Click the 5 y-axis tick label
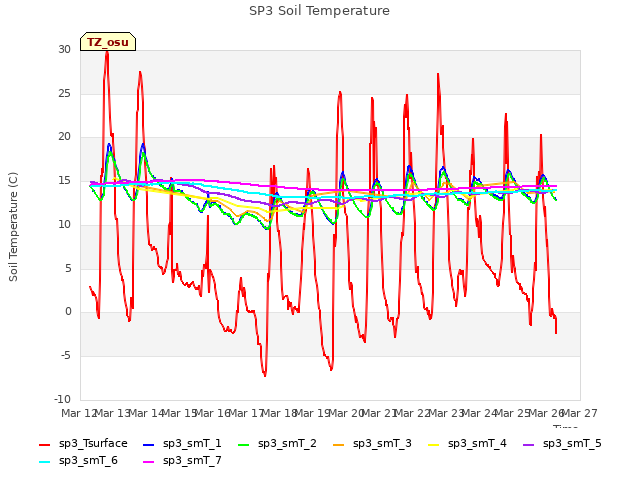 pyautogui.click(x=68, y=268)
